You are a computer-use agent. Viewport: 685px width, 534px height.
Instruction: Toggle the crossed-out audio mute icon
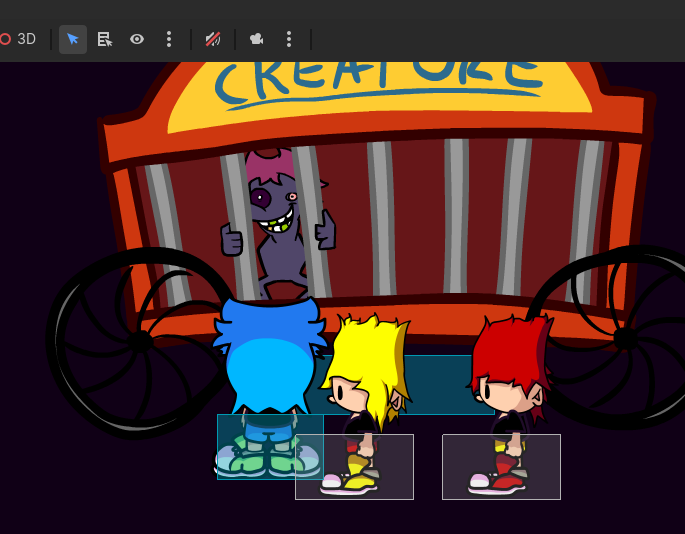pos(213,39)
